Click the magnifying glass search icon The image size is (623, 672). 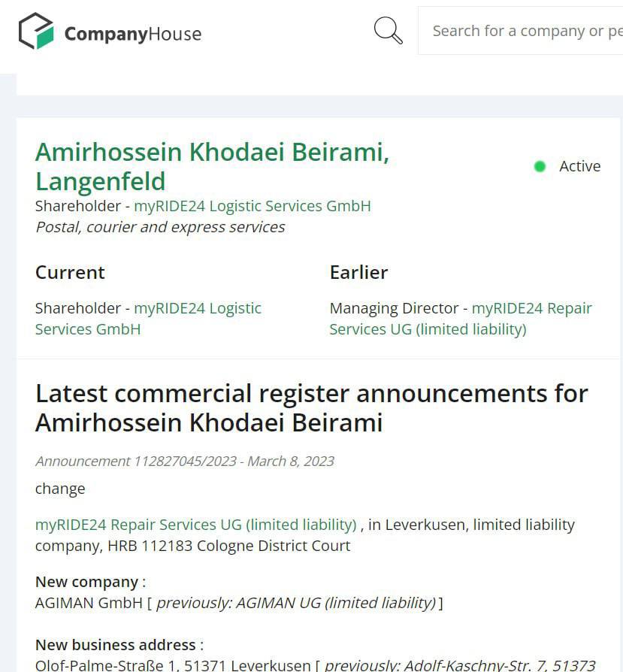[389, 30]
